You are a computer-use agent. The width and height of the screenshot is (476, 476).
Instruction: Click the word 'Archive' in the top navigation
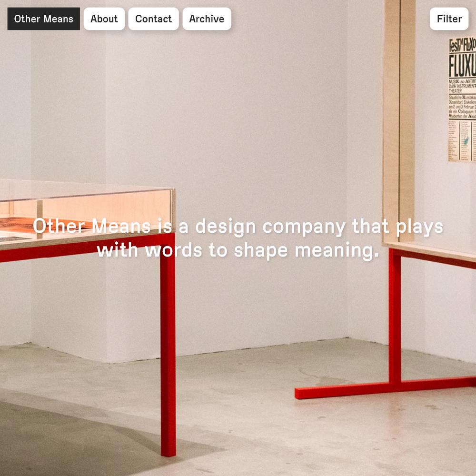tap(207, 19)
